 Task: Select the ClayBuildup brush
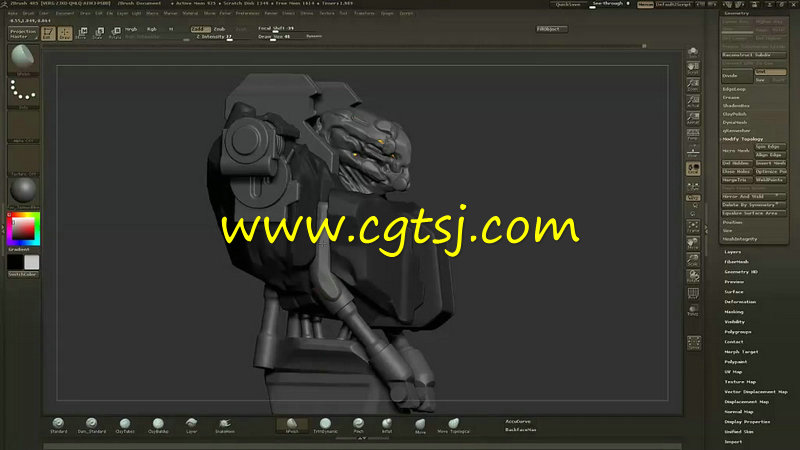click(x=158, y=426)
